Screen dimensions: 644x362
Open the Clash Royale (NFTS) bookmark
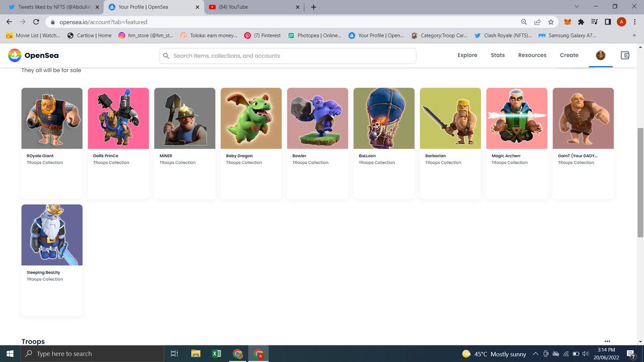503,35
